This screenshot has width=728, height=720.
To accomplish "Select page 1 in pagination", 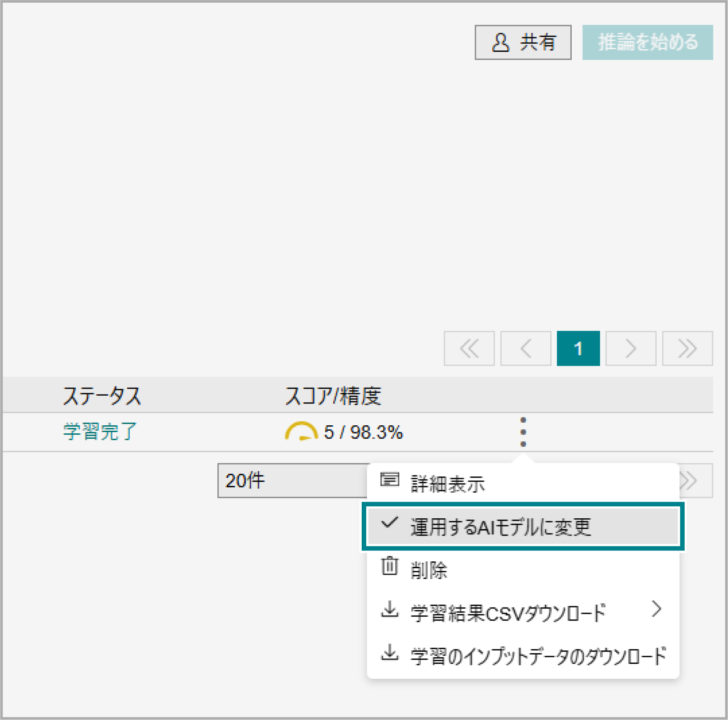I will 578,348.
